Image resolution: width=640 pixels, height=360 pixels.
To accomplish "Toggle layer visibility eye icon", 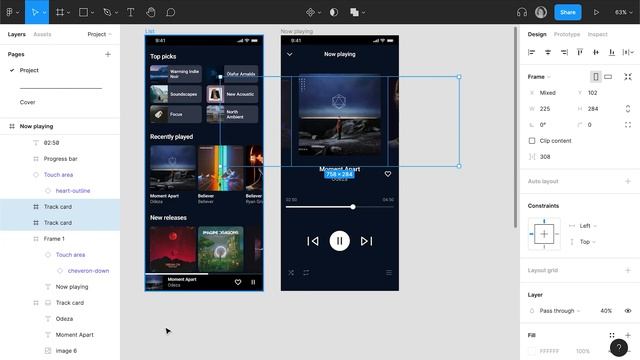I will tap(628, 311).
